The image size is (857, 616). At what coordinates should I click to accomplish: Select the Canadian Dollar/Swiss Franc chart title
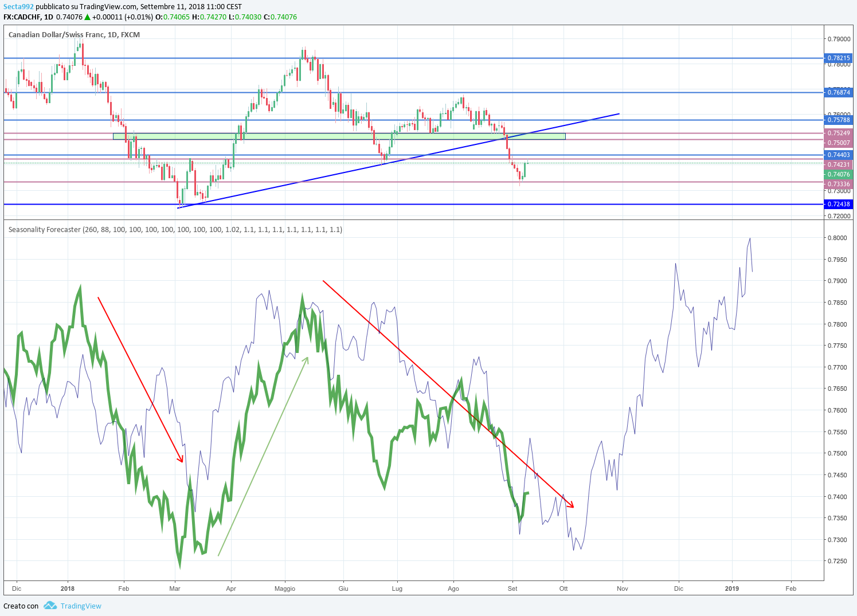click(74, 35)
